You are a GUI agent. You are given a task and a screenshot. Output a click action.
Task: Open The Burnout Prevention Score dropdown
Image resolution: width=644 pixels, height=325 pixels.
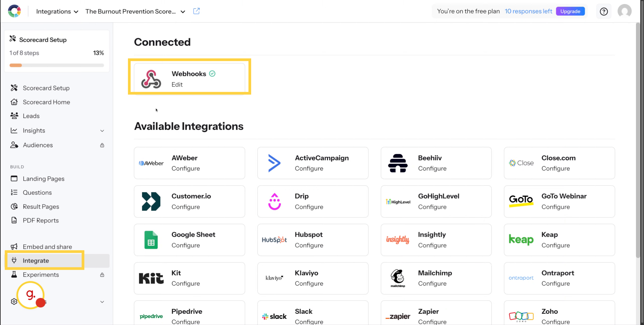click(x=135, y=12)
